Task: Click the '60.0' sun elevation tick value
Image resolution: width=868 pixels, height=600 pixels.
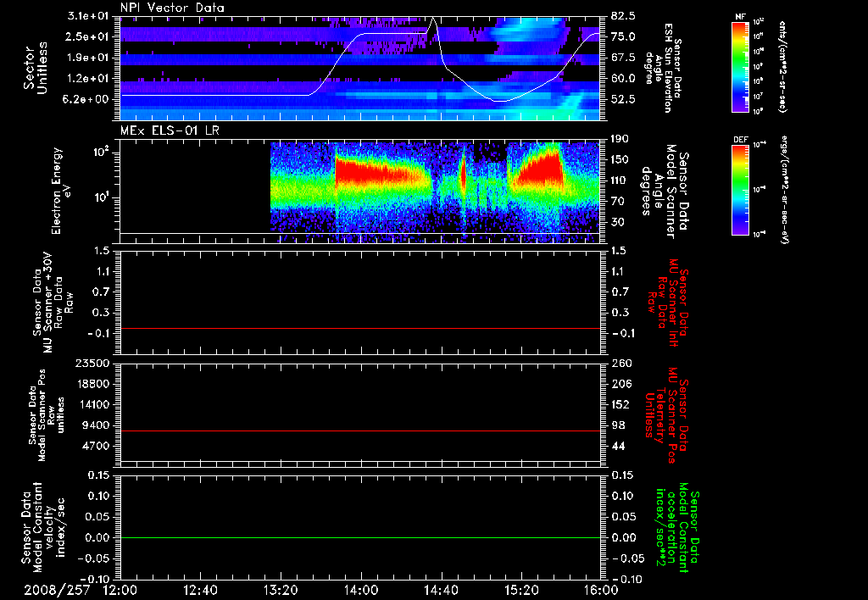Action: tap(623, 79)
